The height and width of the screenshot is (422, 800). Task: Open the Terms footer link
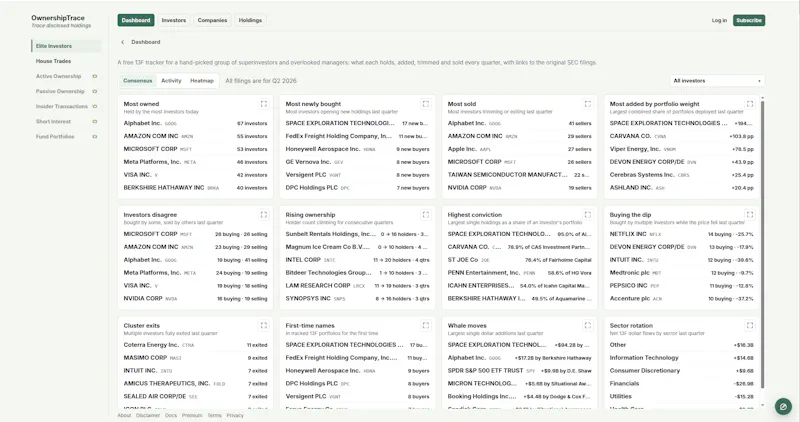tap(214, 415)
